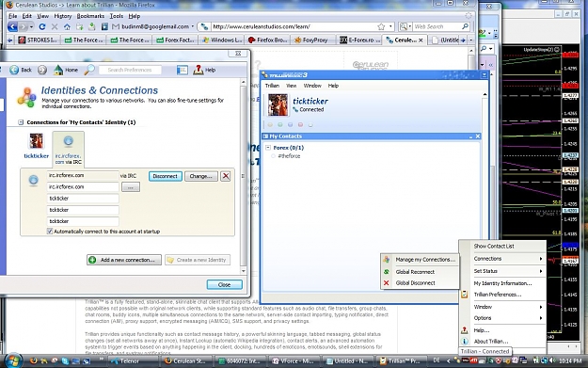
Task: Click the Firefox URL address bar
Action: click(294, 26)
